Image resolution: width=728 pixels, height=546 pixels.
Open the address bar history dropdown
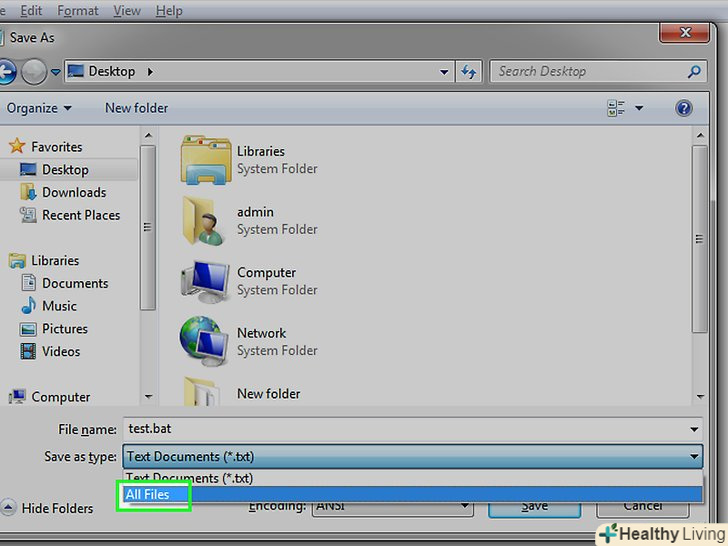point(444,72)
